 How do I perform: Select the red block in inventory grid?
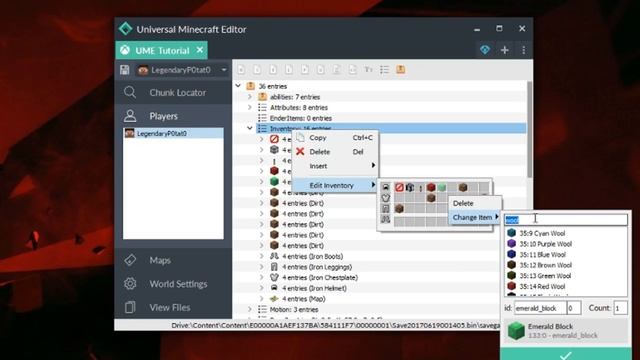431,187
